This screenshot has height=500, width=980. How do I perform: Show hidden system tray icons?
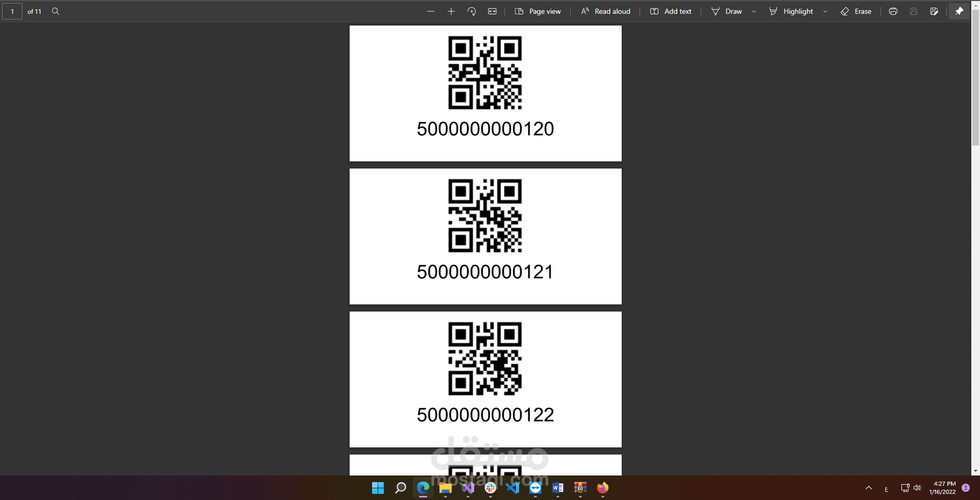click(869, 488)
